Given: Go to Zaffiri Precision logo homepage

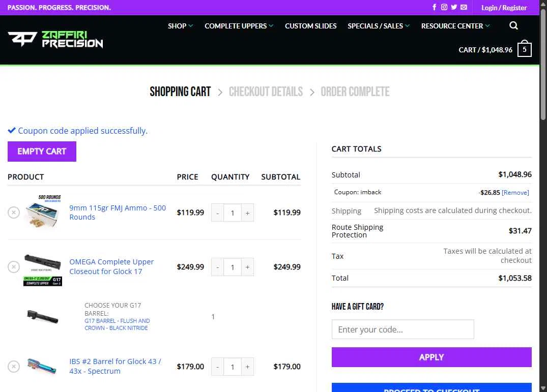Looking at the screenshot, I should tap(55, 39).
